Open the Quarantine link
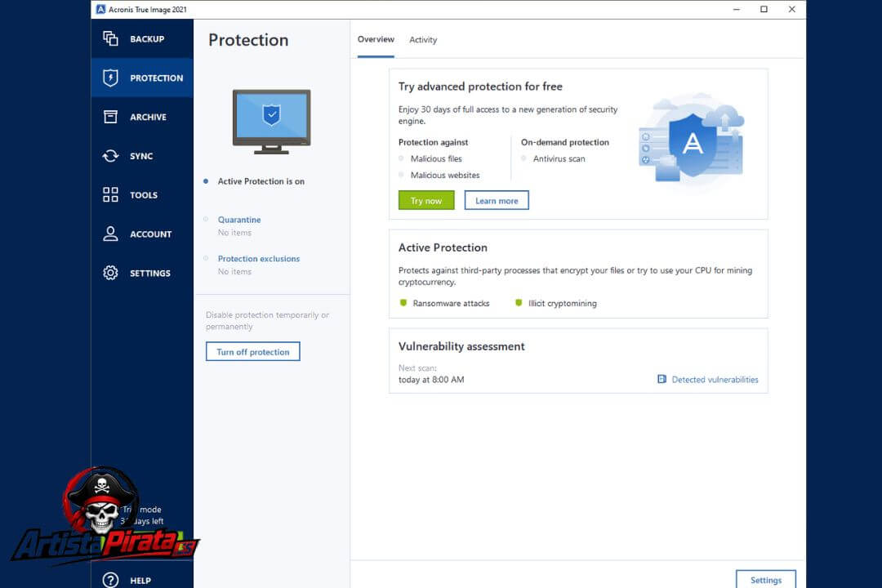This screenshot has width=882, height=588. 239,220
